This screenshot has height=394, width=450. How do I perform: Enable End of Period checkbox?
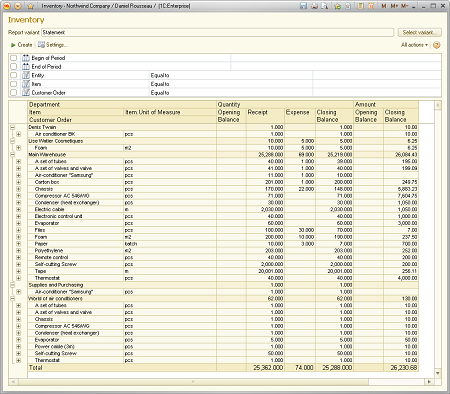[x=13, y=66]
